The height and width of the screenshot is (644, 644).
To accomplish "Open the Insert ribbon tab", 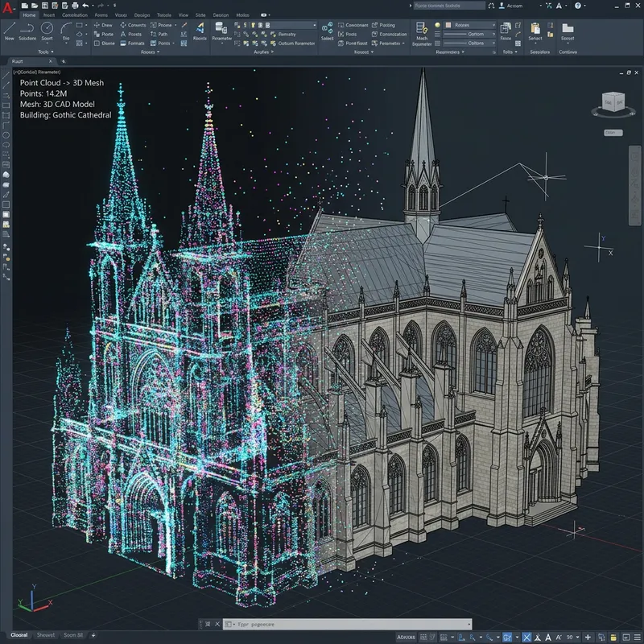I will [49, 15].
